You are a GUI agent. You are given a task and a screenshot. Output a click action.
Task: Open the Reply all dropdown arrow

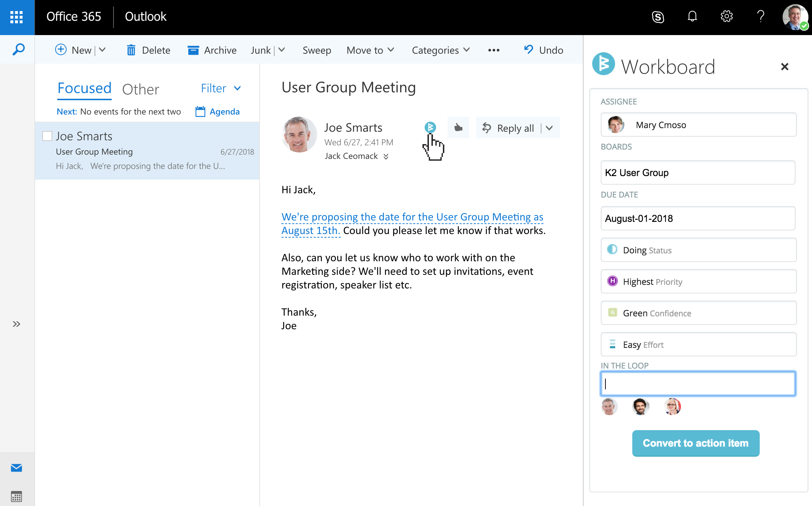coord(550,128)
